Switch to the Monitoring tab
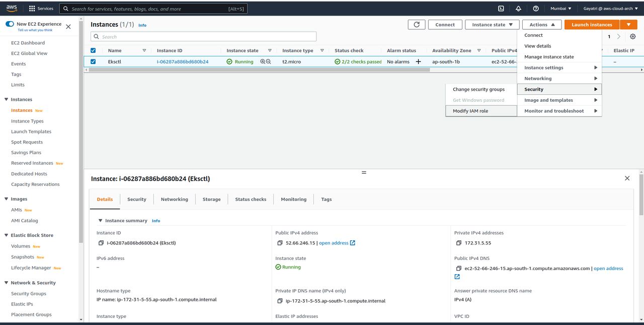This screenshot has height=325, width=644. point(294,200)
